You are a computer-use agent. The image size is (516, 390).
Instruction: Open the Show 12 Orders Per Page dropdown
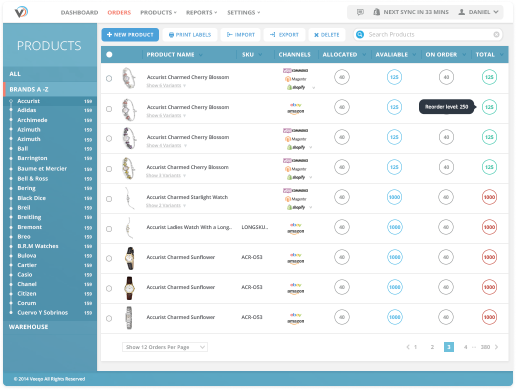click(x=165, y=347)
